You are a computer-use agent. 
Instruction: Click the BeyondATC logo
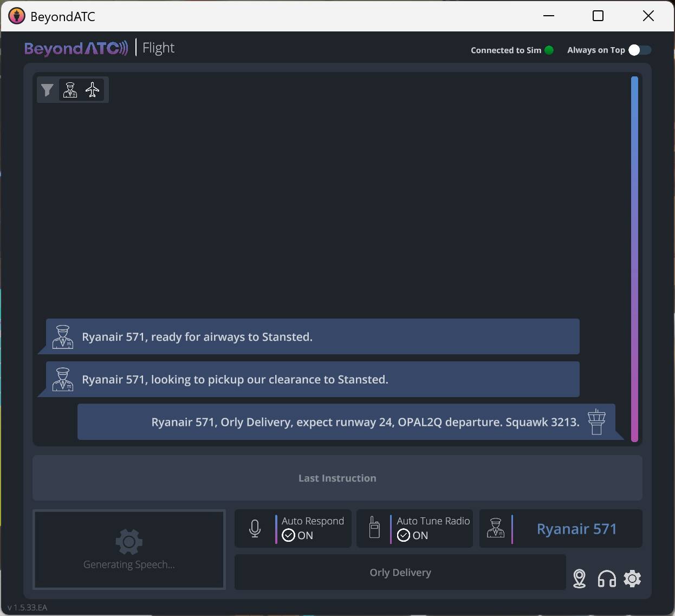pyautogui.click(x=76, y=49)
